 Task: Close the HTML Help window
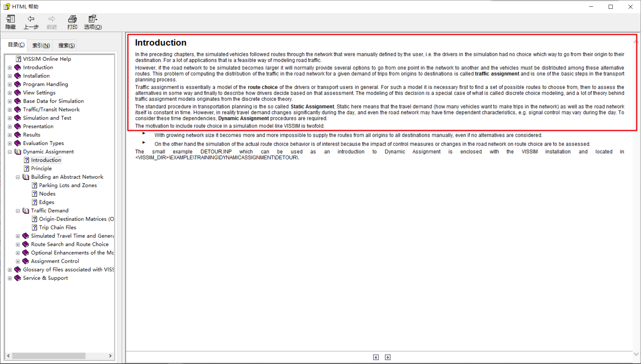pos(630,7)
